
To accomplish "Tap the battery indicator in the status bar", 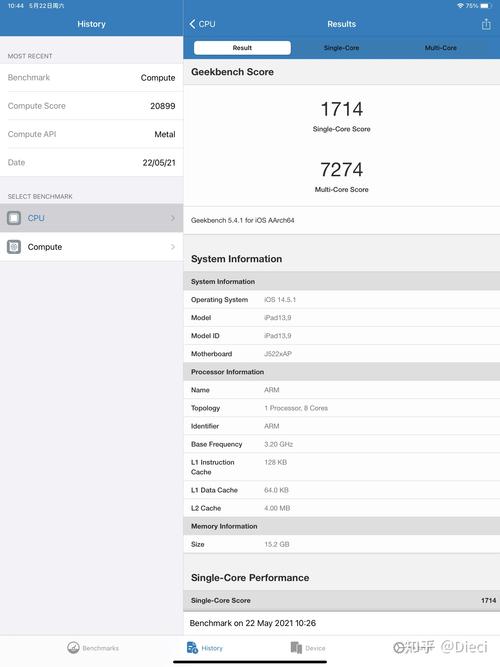I will tap(486, 6).
